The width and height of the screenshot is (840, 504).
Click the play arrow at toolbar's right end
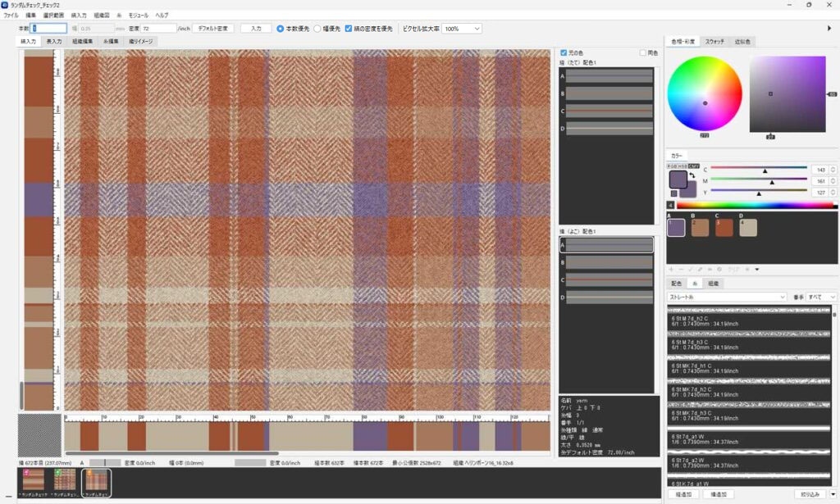(829, 28)
